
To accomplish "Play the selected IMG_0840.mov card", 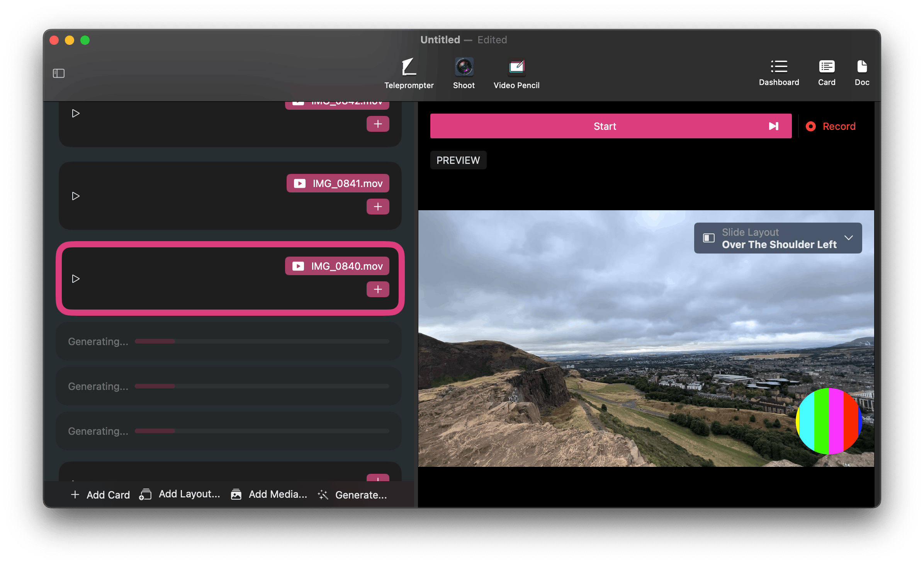I will click(76, 279).
